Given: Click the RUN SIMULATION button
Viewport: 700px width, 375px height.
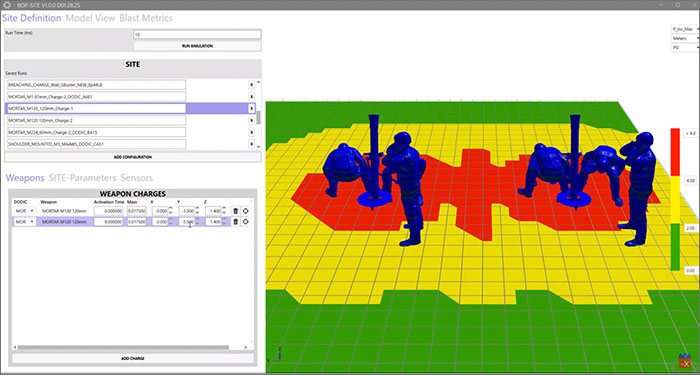Looking at the screenshot, I should click(x=197, y=46).
